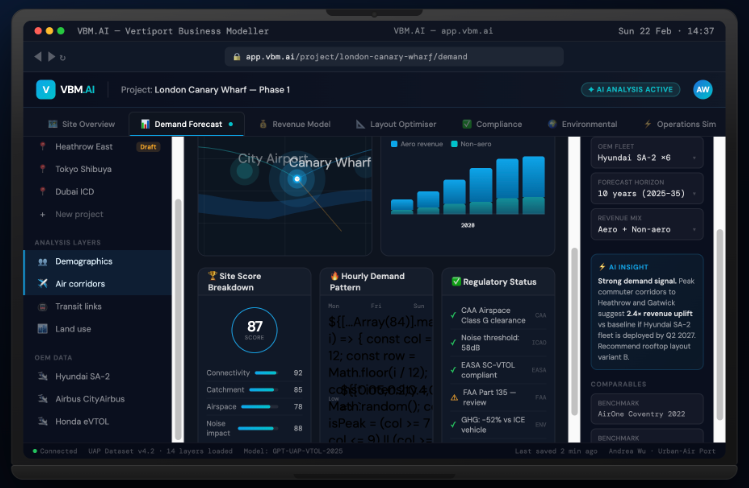Click the browser reload icon
This screenshot has height=488, width=749.
(x=63, y=57)
